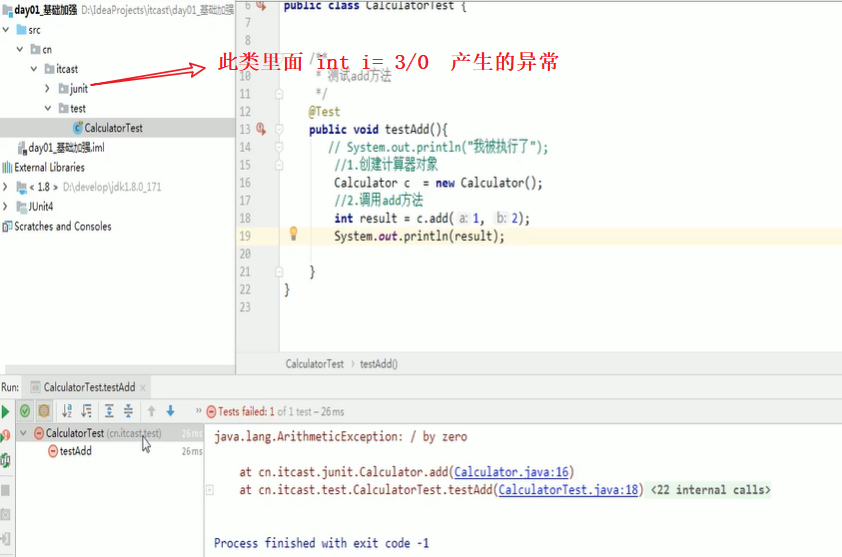Collapse the src folder
Screen dimensions: 842x557
[6, 30]
